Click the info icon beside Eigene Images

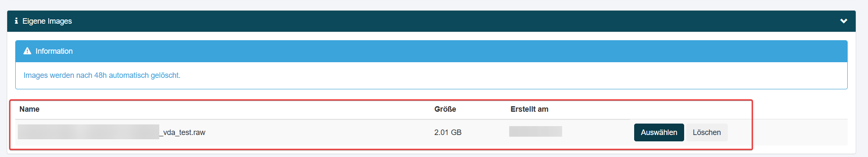point(16,21)
